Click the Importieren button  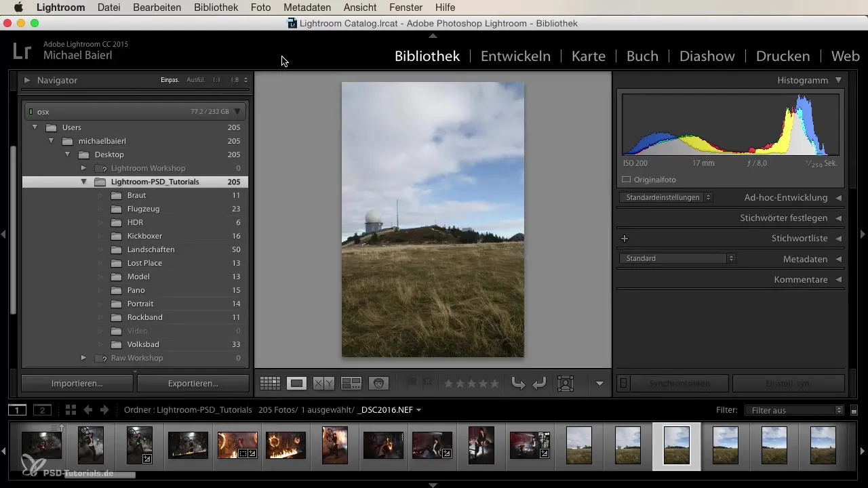77,384
